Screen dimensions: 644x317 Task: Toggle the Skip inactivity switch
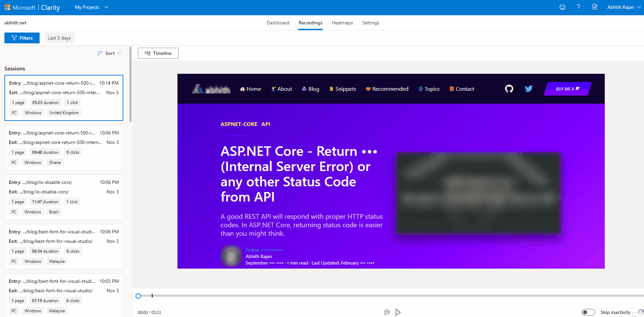588,312
